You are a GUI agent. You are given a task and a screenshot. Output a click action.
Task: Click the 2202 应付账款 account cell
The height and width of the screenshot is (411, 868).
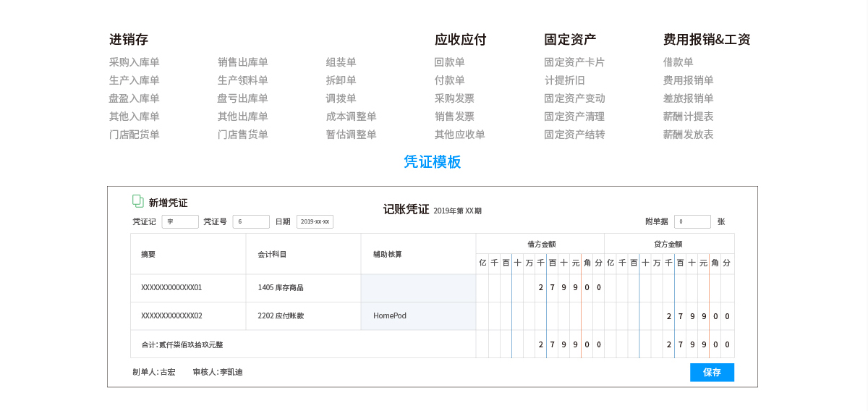click(303, 315)
